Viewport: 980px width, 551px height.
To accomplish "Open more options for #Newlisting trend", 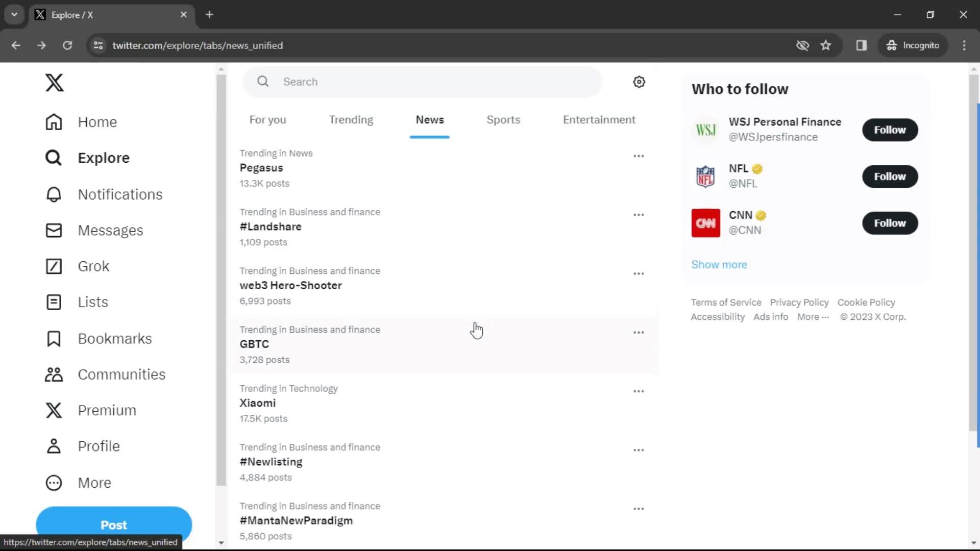I will click(x=639, y=450).
